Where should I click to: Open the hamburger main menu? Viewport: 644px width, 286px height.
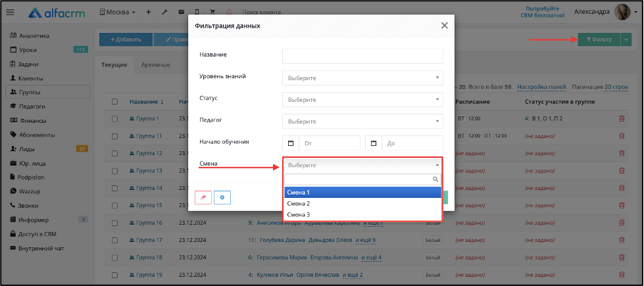coord(11,12)
